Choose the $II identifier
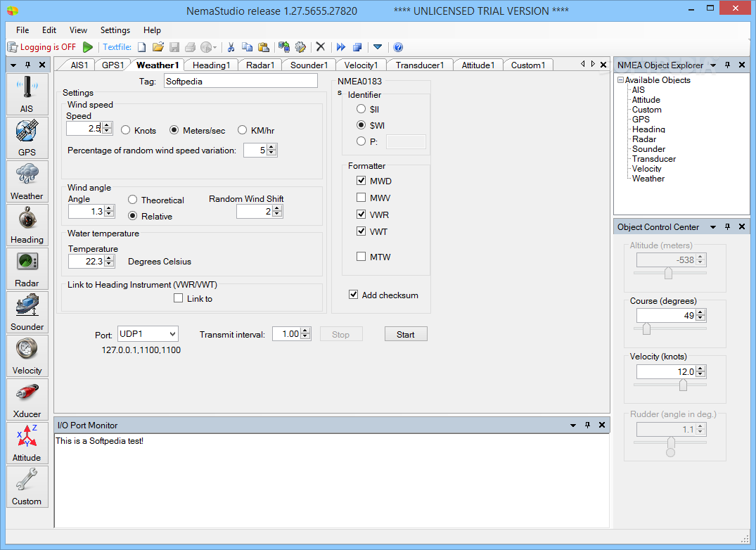 (367, 110)
